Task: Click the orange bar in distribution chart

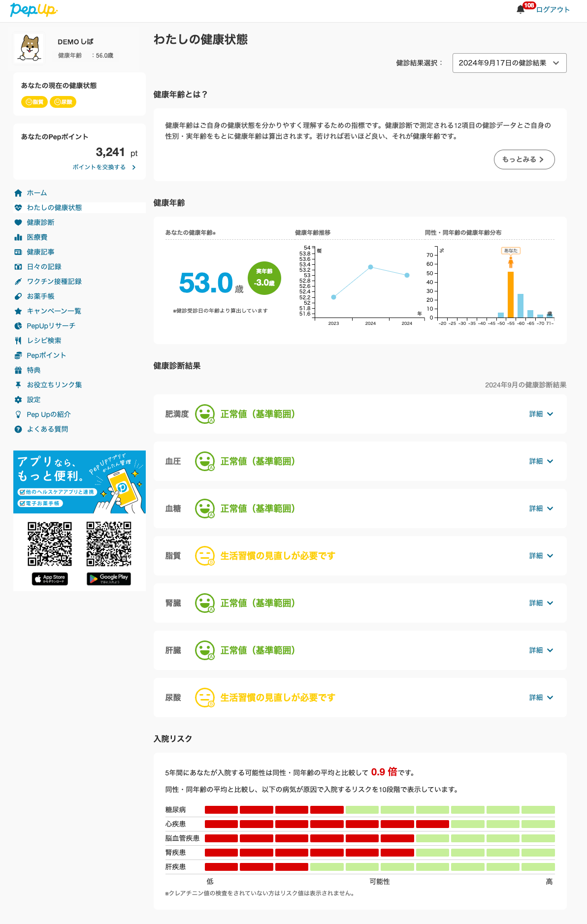Action: pos(511,294)
